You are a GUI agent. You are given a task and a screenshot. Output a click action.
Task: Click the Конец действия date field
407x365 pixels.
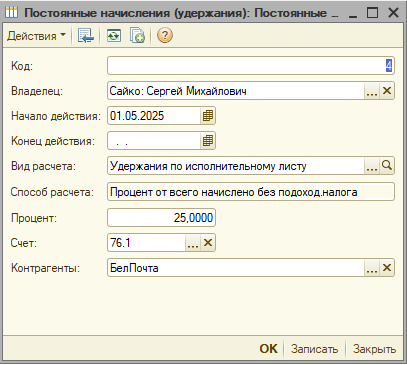(x=154, y=141)
